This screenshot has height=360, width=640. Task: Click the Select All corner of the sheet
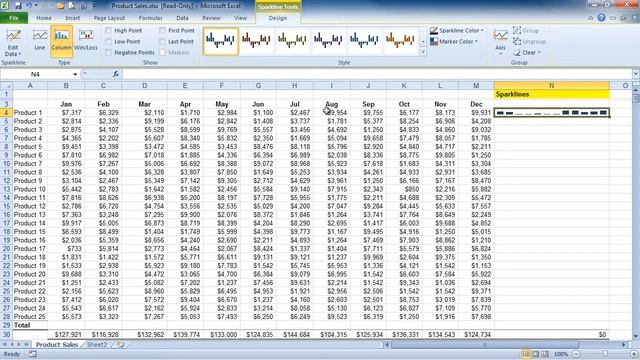pos(6,85)
